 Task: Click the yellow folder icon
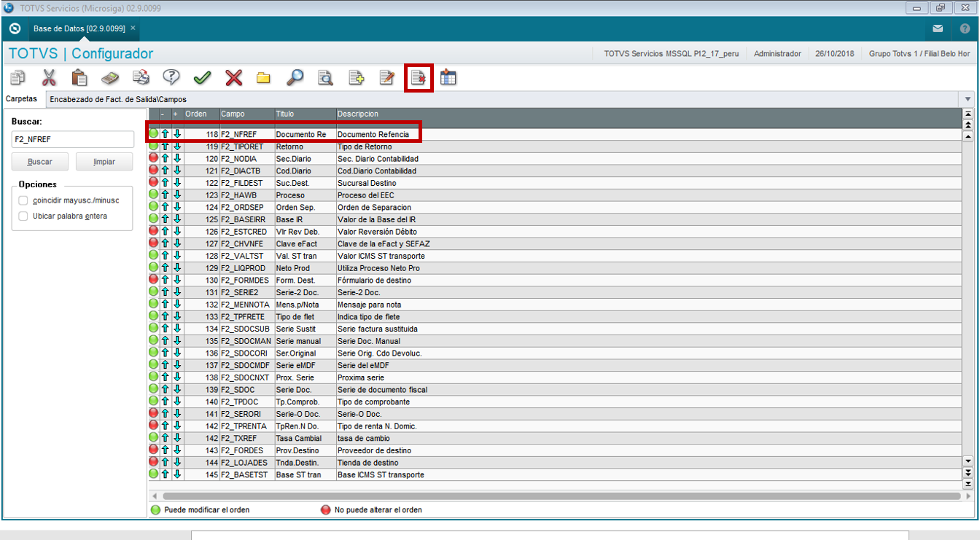point(263,77)
